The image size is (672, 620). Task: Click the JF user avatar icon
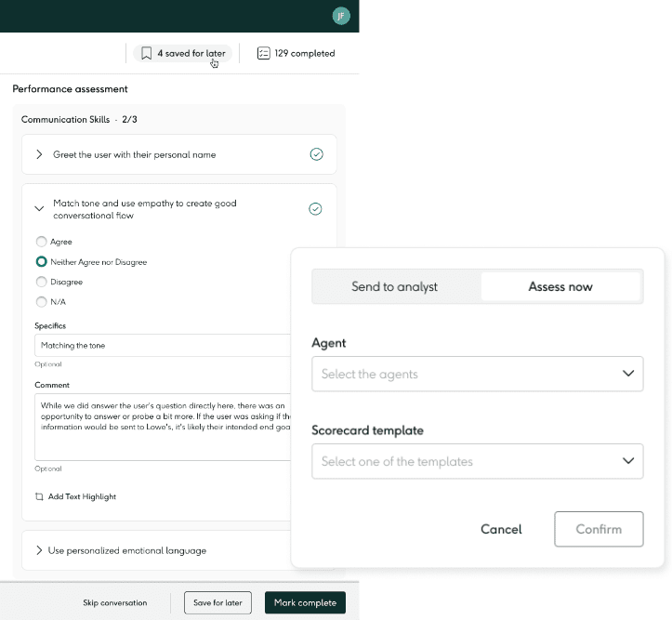[341, 16]
